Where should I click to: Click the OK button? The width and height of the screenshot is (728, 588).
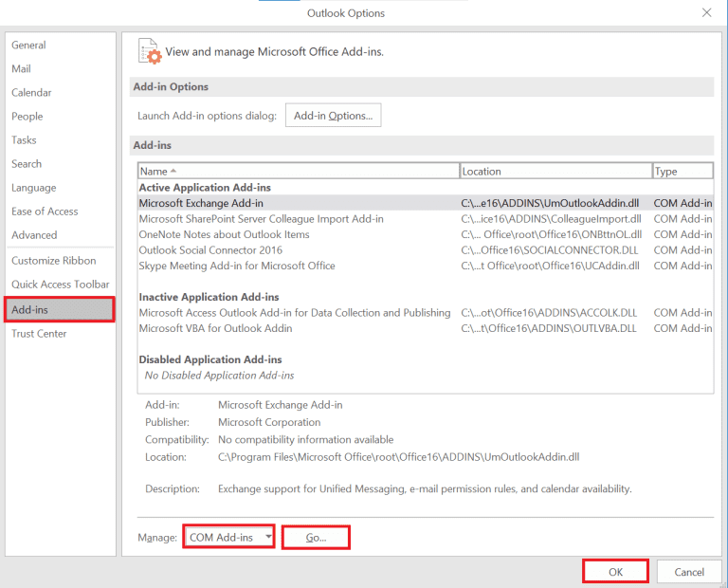coord(615,572)
